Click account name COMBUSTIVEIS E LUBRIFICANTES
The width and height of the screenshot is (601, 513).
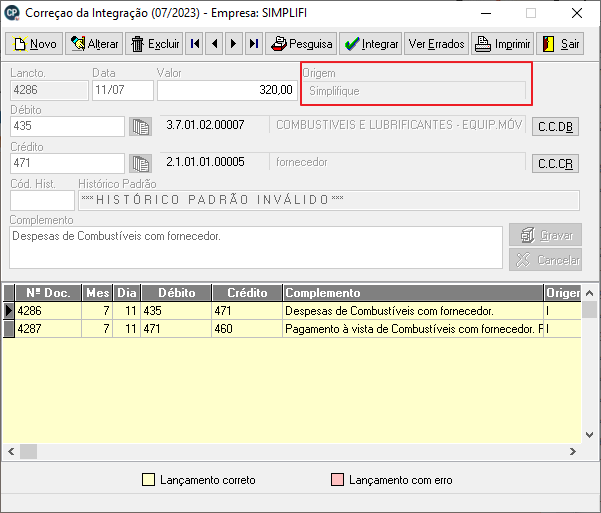pyautogui.click(x=399, y=125)
